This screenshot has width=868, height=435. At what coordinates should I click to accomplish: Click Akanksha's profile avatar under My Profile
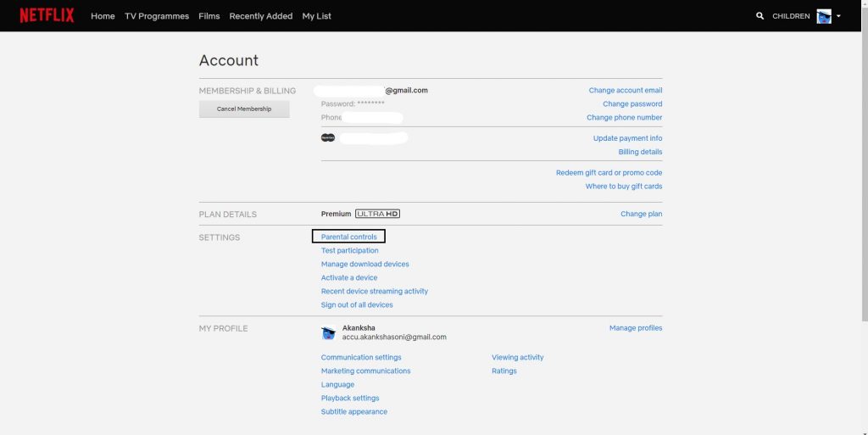coord(328,333)
